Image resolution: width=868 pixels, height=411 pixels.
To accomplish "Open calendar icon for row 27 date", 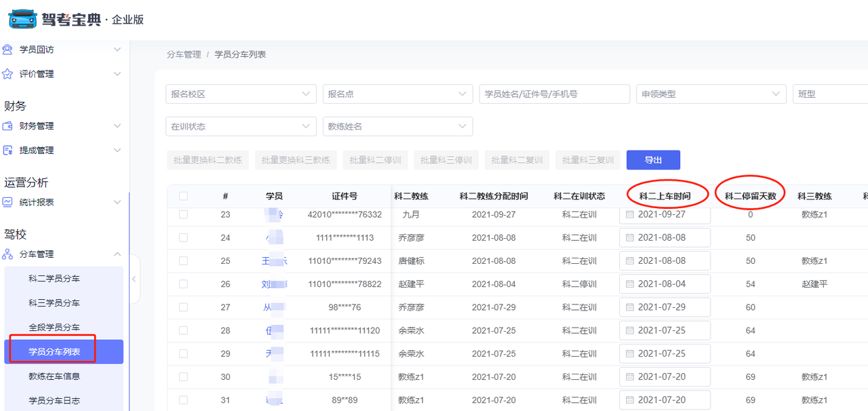I will coord(629,307).
